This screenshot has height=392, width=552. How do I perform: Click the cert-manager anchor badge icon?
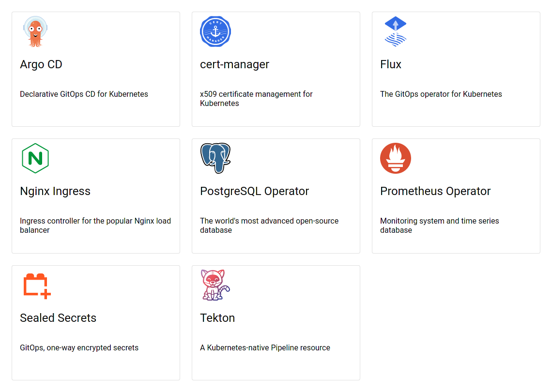[x=215, y=32]
